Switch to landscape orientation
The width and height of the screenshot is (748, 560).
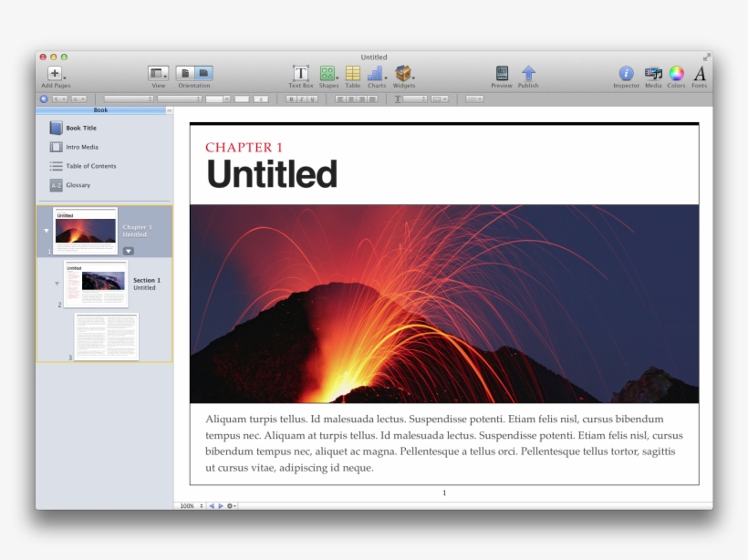point(203,75)
